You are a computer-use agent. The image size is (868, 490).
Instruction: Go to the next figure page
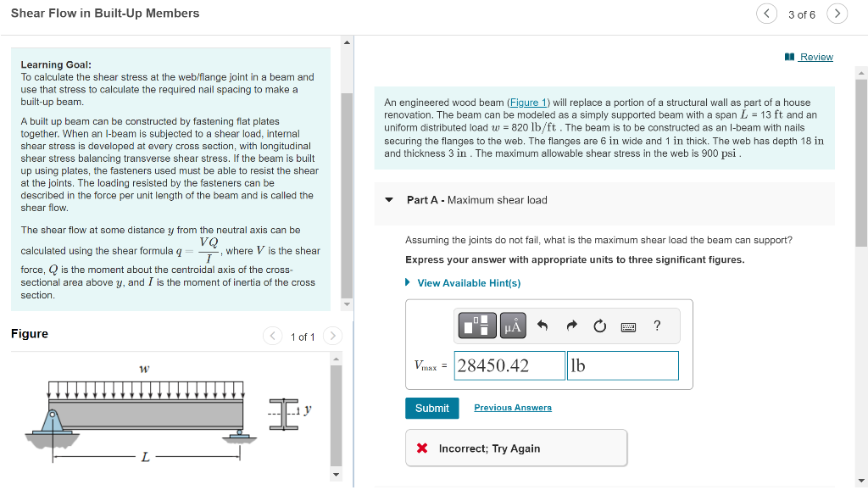(332, 336)
